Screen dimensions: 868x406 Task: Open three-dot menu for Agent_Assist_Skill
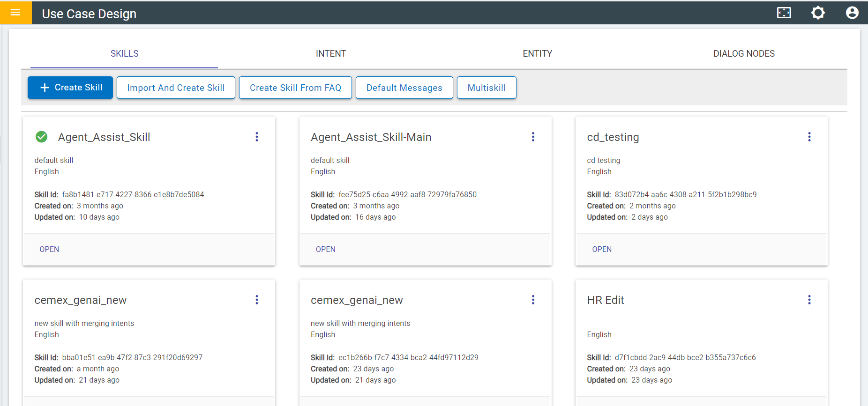click(256, 137)
